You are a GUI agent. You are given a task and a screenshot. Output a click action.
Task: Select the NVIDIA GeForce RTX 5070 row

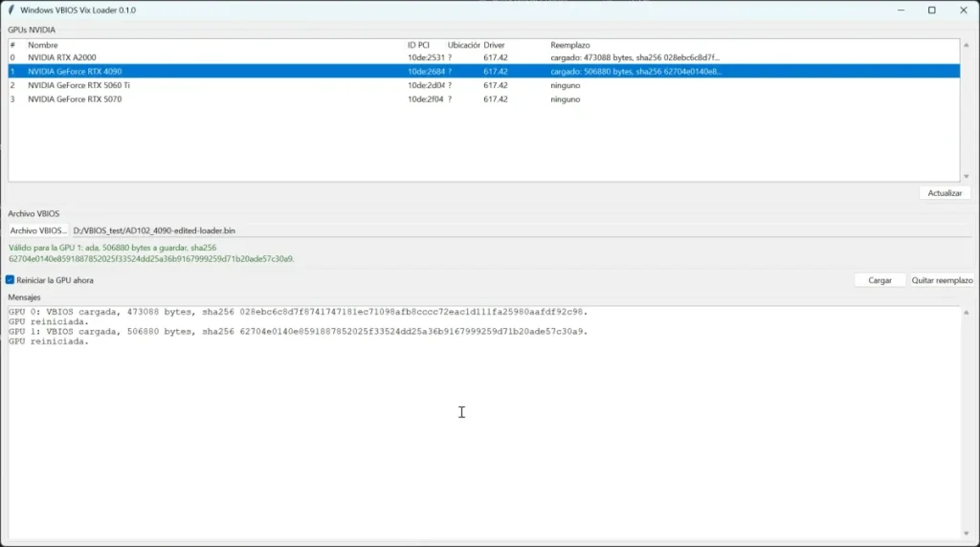coord(483,98)
